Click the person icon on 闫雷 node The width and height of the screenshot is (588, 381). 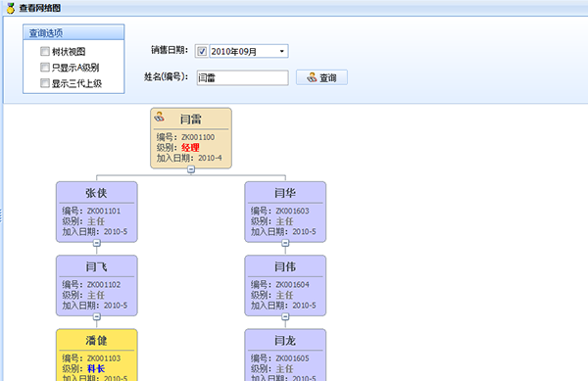click(159, 117)
